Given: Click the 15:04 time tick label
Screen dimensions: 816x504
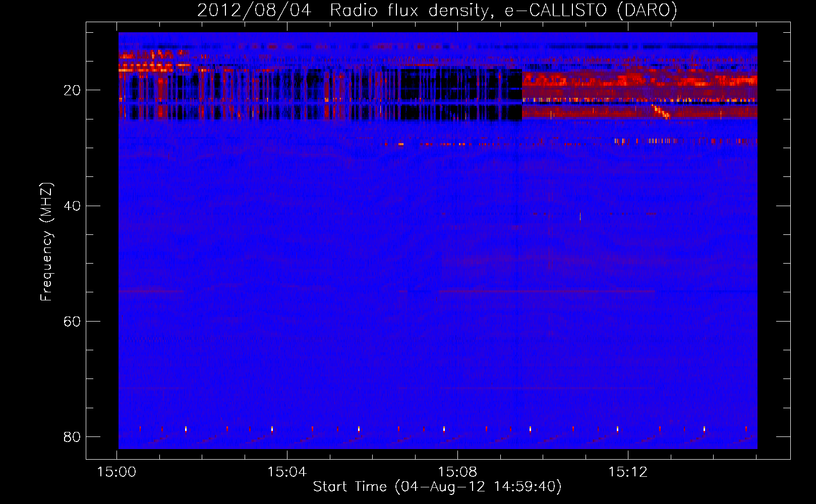Looking at the screenshot, I should click(287, 472).
